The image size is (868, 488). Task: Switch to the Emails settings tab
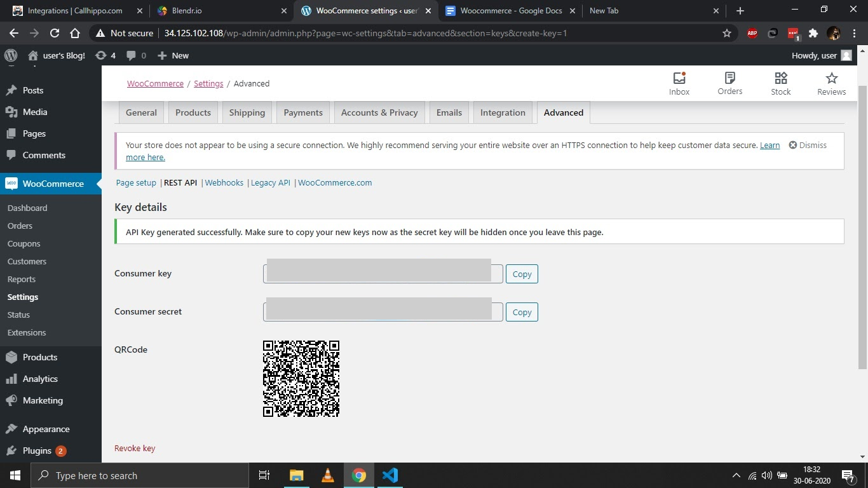coord(449,112)
